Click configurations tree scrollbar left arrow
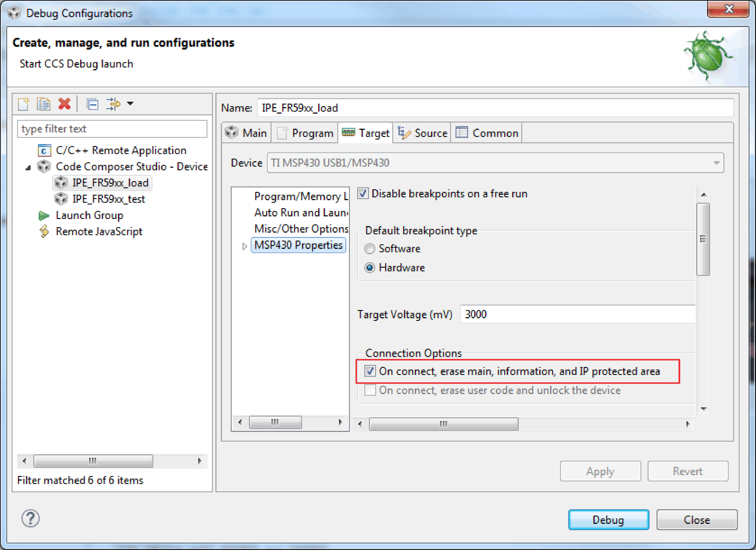Screen dimensions: 756x550 24,461
